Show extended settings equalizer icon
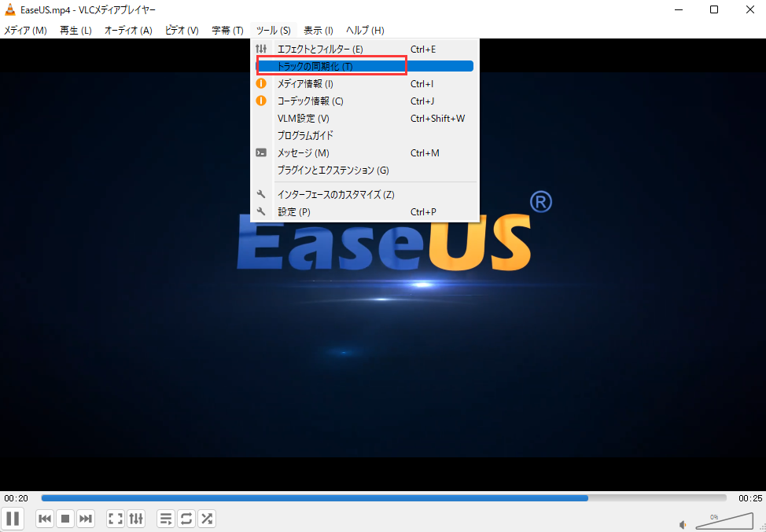 [x=136, y=519]
